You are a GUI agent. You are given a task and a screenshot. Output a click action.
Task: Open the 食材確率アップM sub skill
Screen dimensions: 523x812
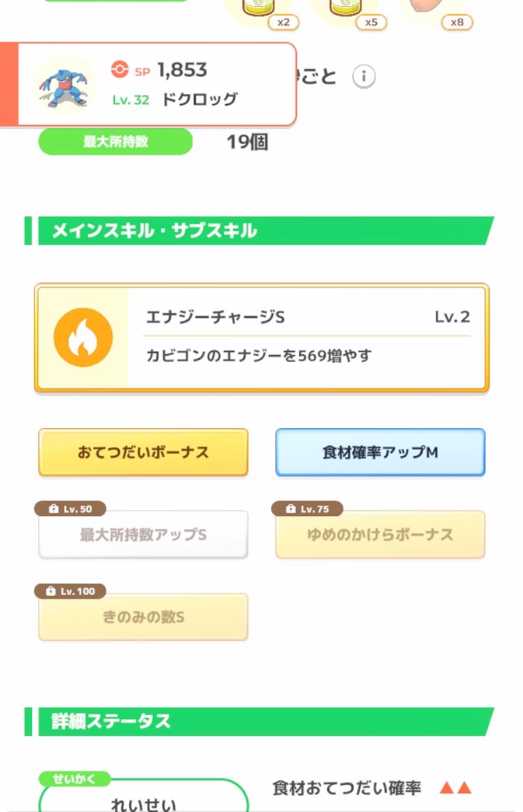coord(380,453)
